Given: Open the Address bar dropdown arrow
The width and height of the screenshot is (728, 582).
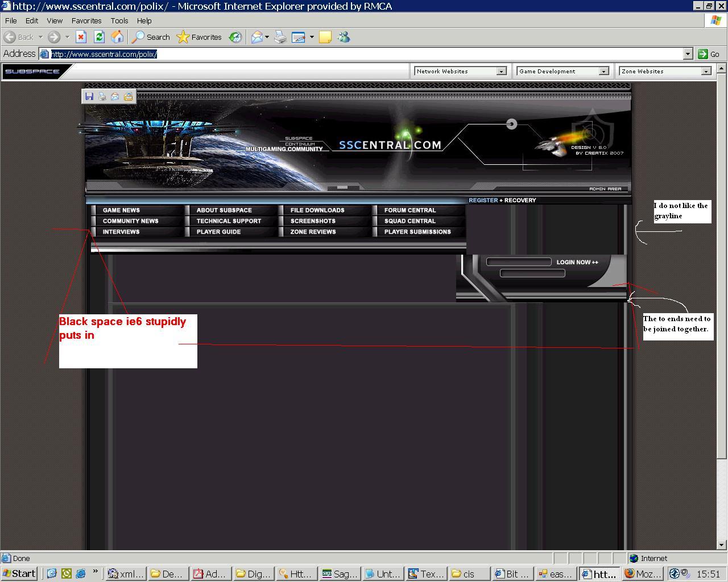Looking at the screenshot, I should point(688,54).
